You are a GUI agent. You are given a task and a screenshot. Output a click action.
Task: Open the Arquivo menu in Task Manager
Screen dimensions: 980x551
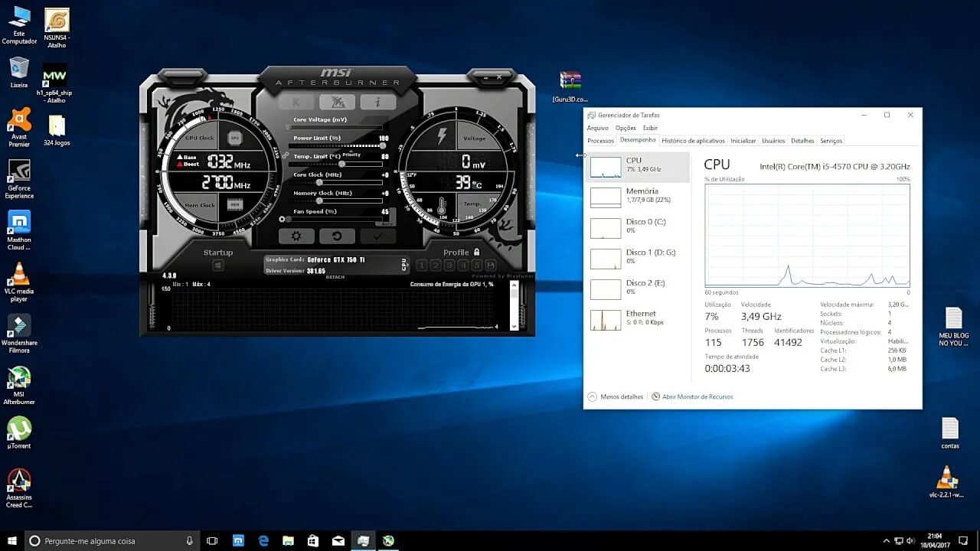click(x=598, y=128)
